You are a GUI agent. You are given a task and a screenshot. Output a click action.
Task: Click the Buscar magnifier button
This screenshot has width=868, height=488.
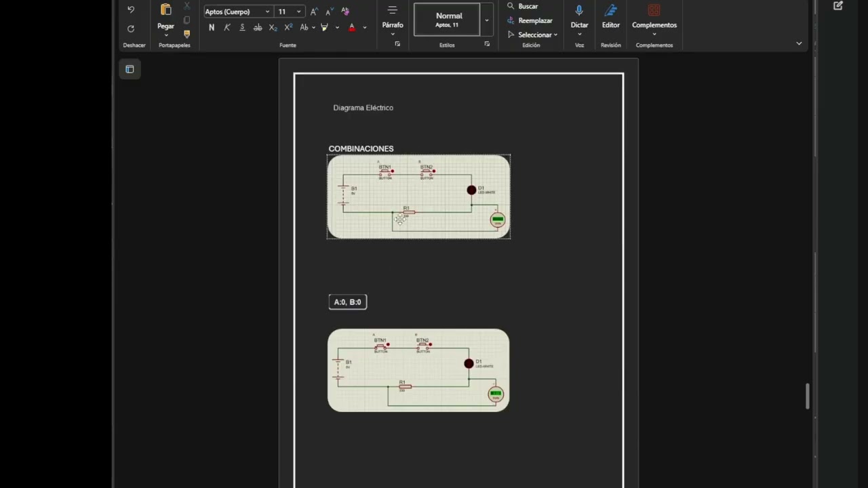click(523, 6)
